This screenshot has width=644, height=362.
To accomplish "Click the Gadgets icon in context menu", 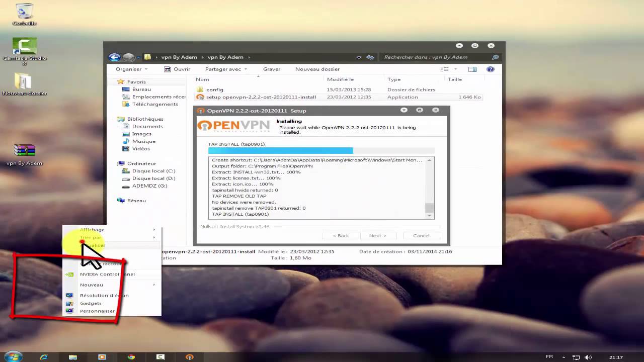I will point(70,303).
